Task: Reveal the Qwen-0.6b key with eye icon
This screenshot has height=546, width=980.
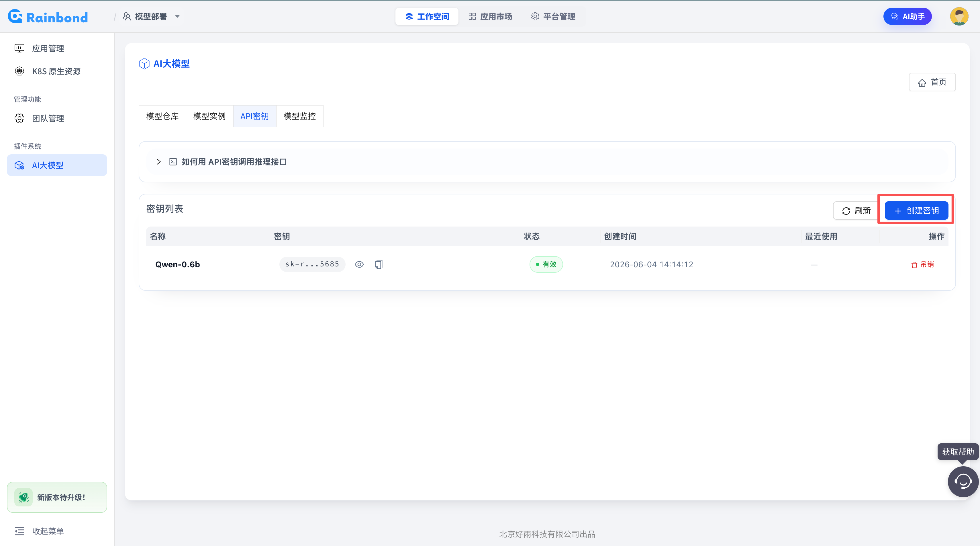Action: (x=359, y=264)
